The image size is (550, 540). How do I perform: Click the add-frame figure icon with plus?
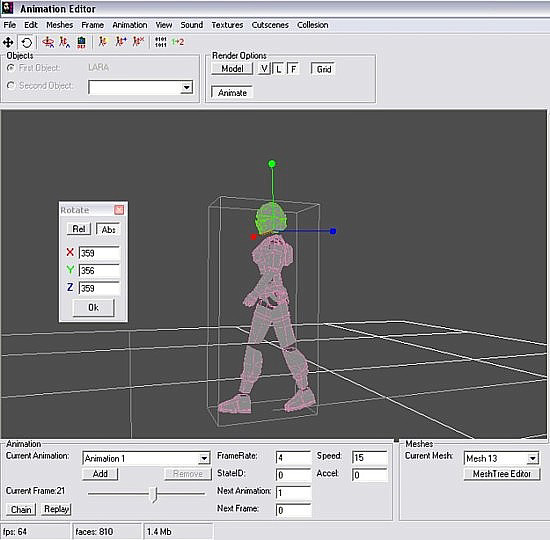pos(121,42)
